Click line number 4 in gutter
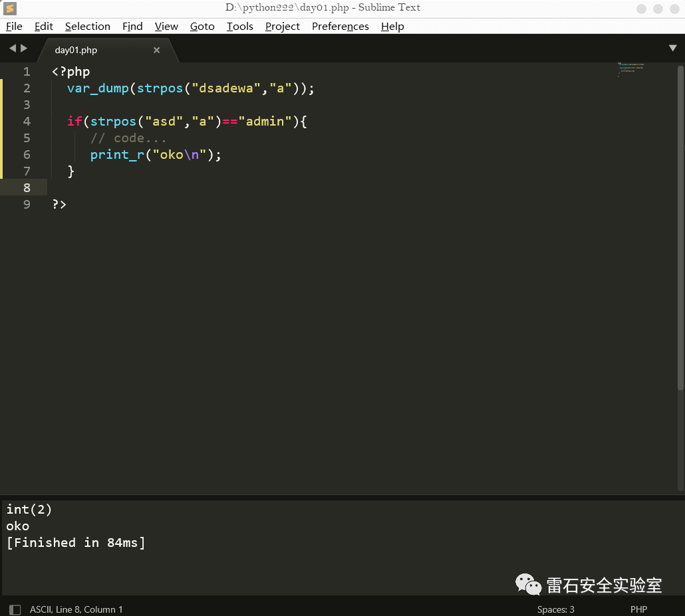The width and height of the screenshot is (685, 616). coord(27,122)
